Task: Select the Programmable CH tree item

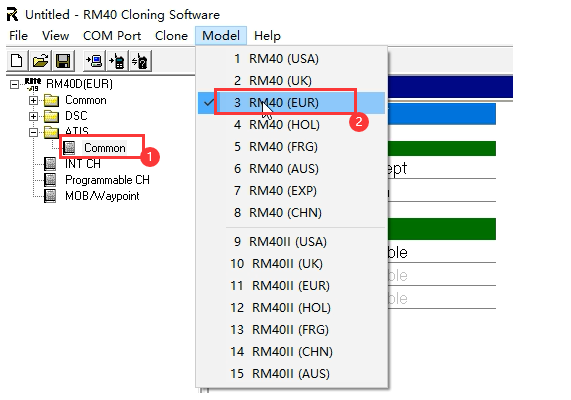Action: click(x=107, y=180)
